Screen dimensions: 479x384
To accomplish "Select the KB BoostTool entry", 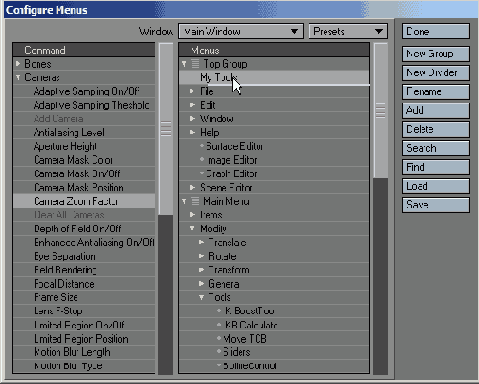I will pos(274,311).
